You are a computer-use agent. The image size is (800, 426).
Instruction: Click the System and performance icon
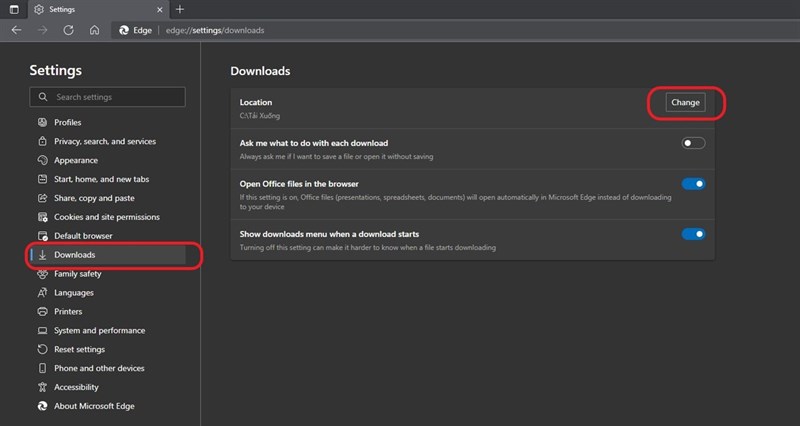(42, 331)
